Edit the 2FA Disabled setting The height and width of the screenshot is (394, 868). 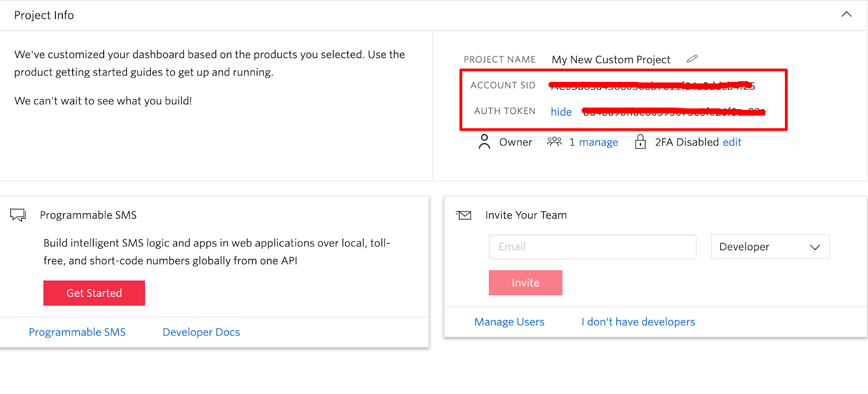click(732, 142)
